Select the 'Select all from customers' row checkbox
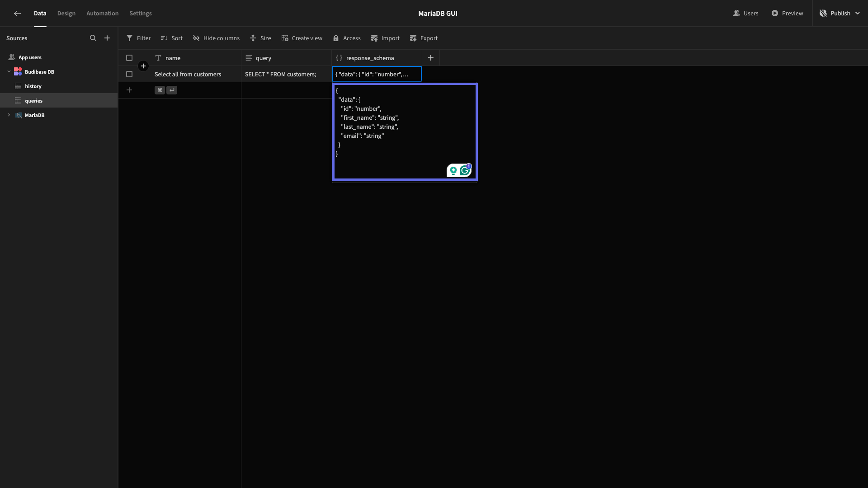The height and width of the screenshot is (488, 868). click(x=129, y=74)
